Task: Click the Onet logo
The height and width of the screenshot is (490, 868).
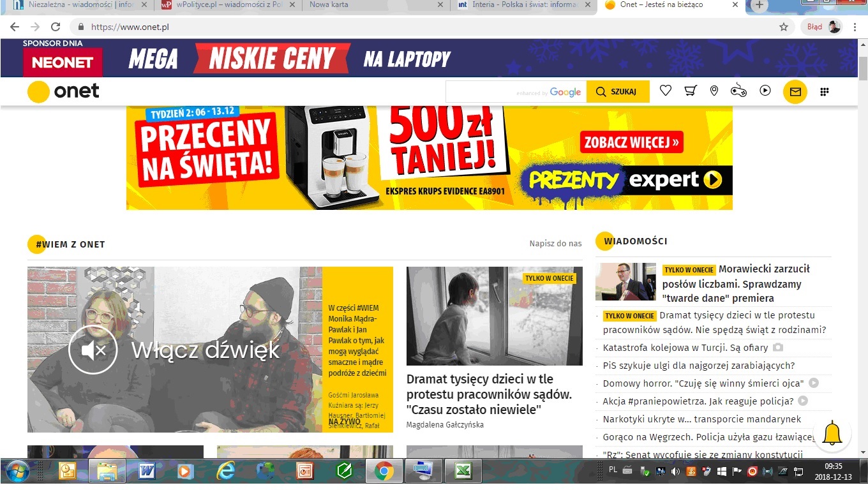Action: coord(63,92)
